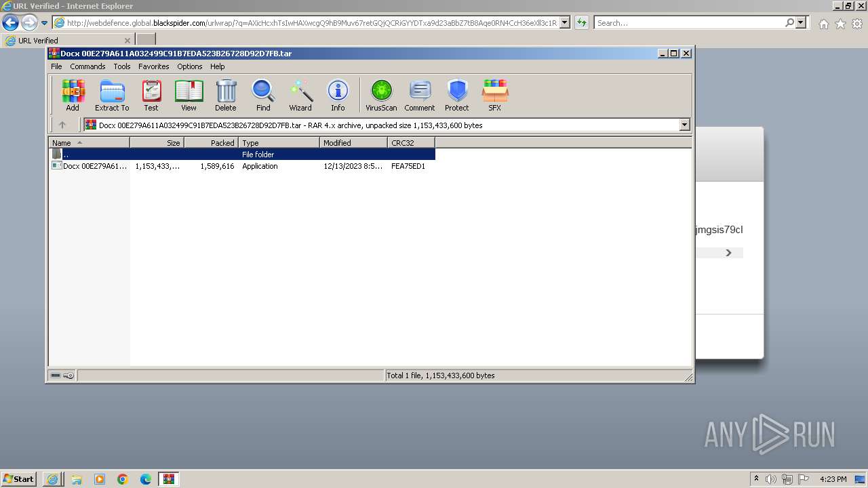Image resolution: width=868 pixels, height=488 pixels.
Task: Click the Add toolbar icon in WinRAR
Action: pyautogui.click(x=73, y=96)
